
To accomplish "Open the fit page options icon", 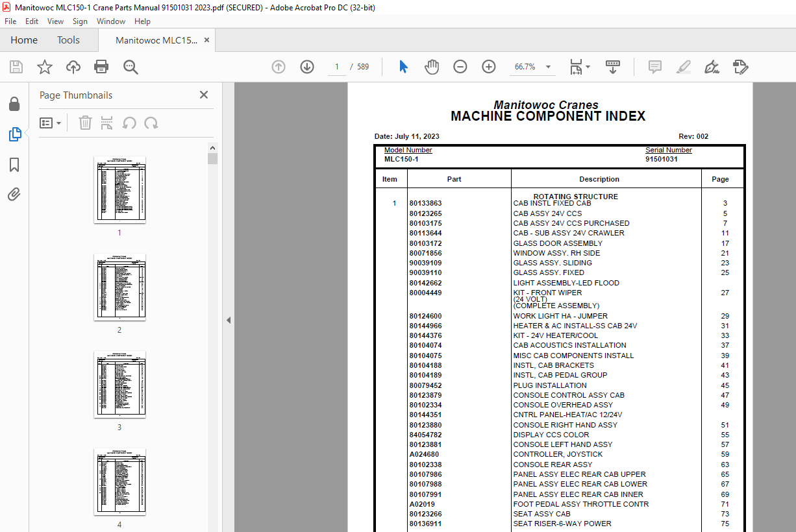I will click(x=579, y=67).
